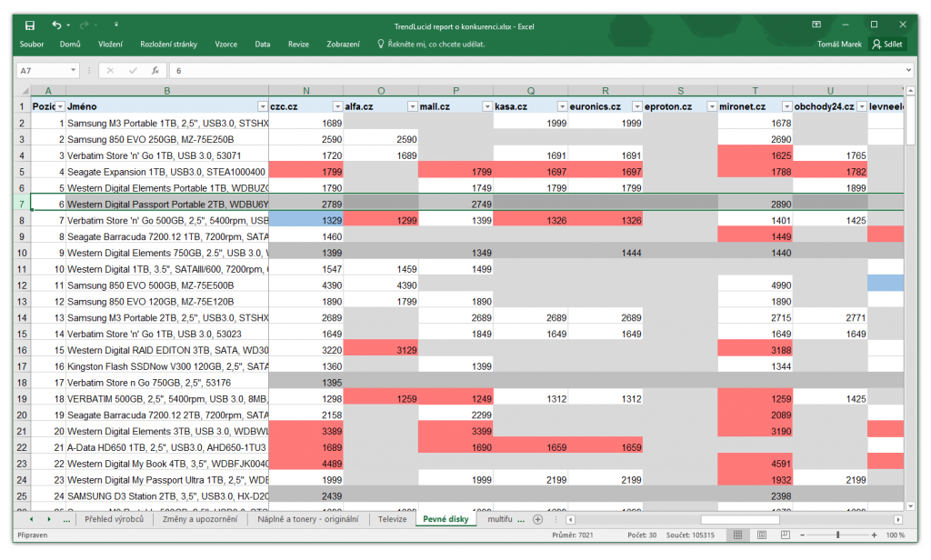Click the Redo icon
931x560 pixels.
click(84, 25)
